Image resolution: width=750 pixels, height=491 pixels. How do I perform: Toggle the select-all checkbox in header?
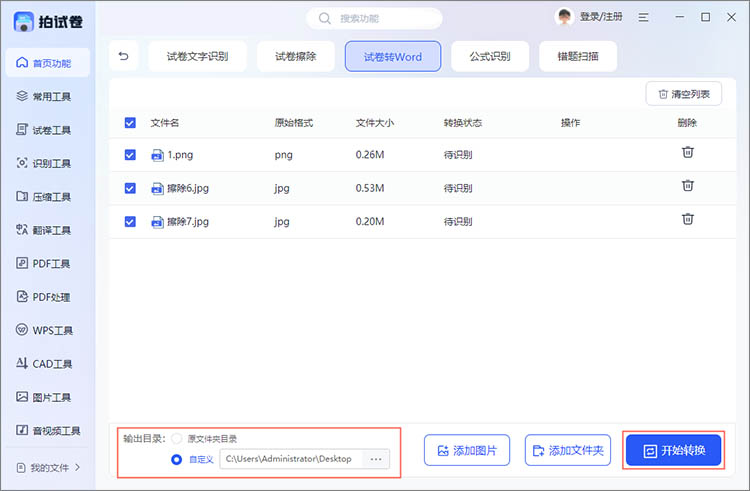[130, 123]
